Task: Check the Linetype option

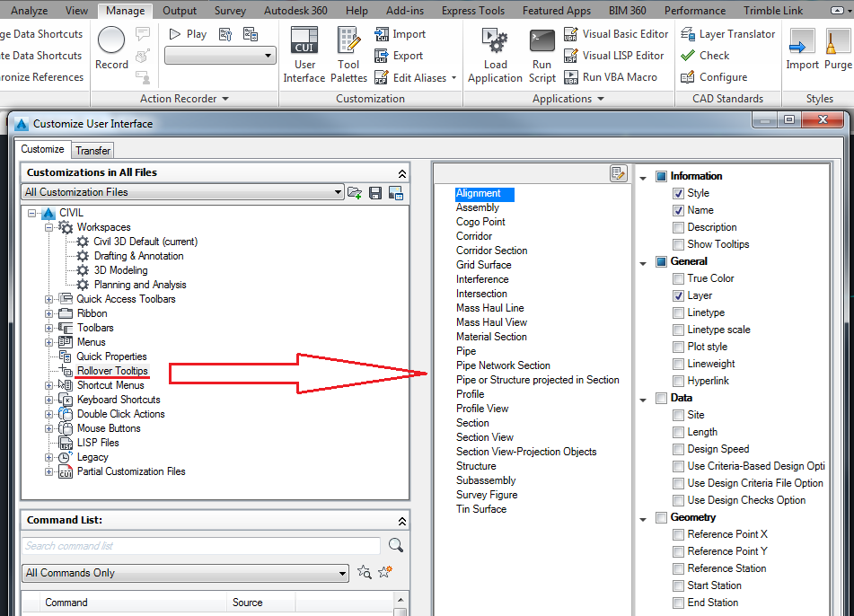Action: coord(678,313)
